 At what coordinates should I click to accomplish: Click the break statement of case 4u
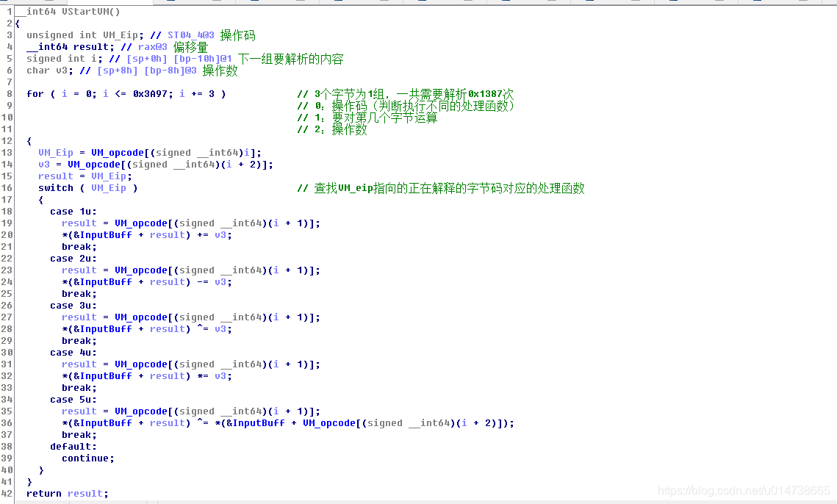tap(79, 388)
